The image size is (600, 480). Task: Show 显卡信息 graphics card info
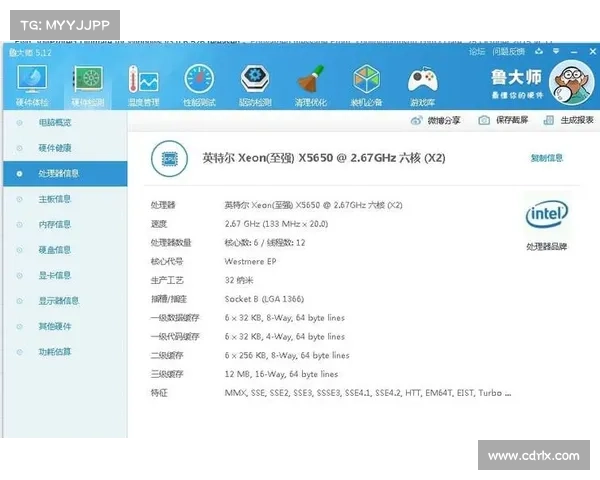[55, 275]
